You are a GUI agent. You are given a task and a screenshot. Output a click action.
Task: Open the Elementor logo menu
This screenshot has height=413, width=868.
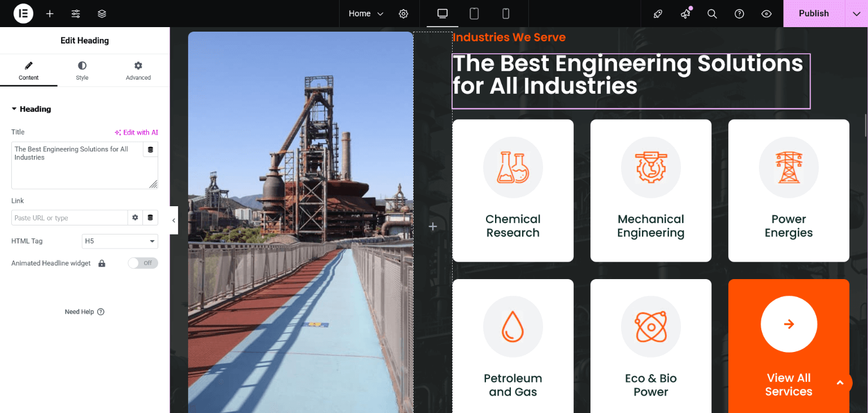coord(23,14)
